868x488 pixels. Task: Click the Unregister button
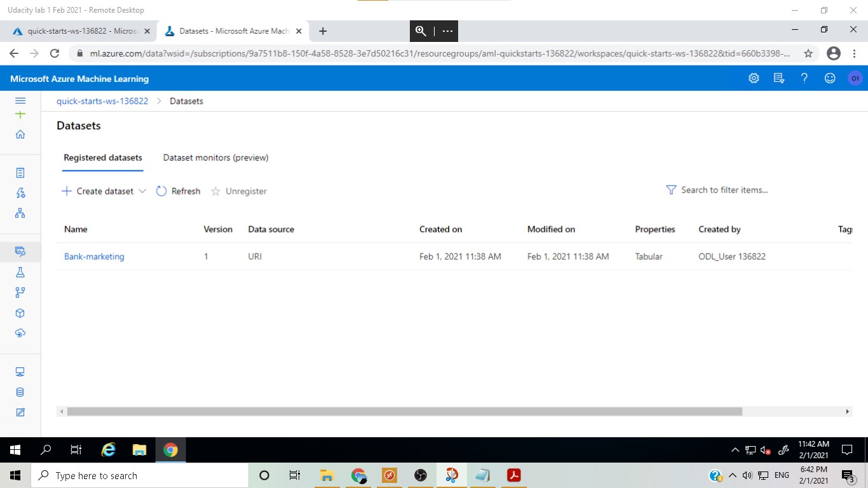(x=239, y=191)
